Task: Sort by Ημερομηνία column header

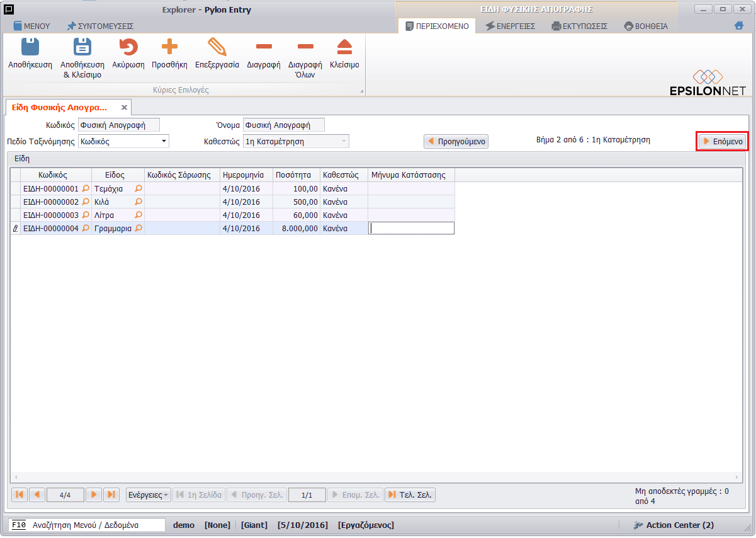Action: click(247, 175)
